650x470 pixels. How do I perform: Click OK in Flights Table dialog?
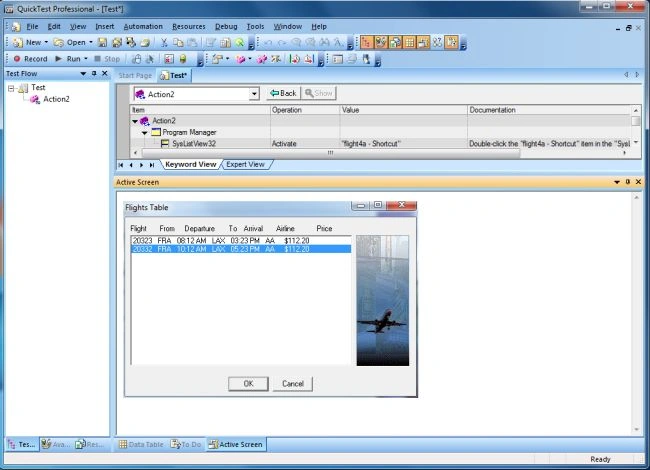[248, 384]
